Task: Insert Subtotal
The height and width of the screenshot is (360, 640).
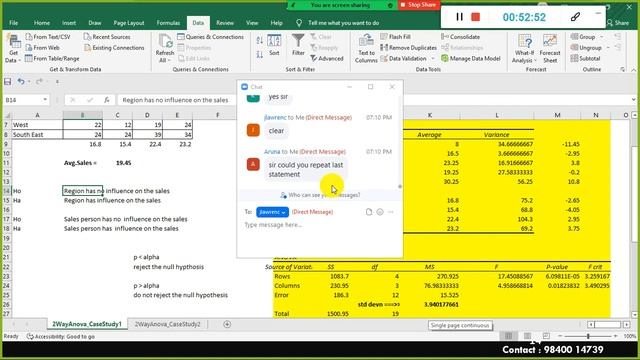Action: (x=585, y=58)
